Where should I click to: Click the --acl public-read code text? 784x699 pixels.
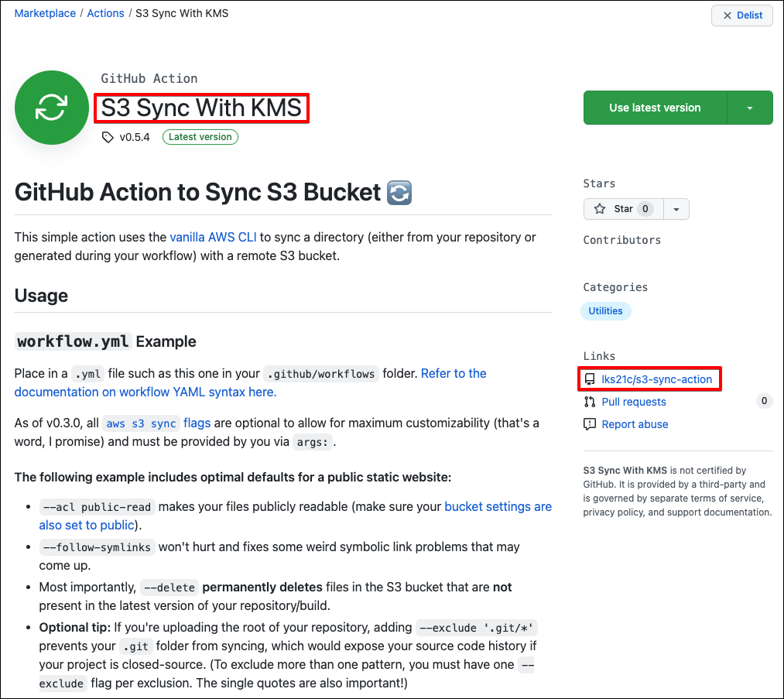coord(97,507)
